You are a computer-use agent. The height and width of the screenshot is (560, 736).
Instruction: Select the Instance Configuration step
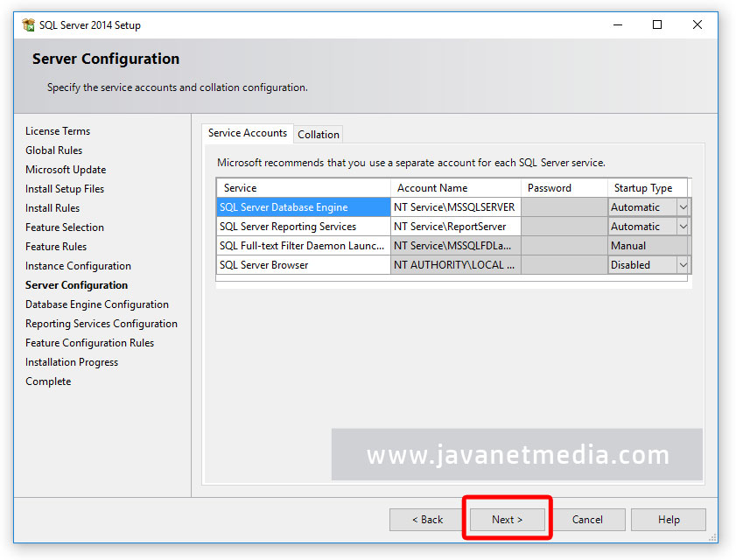tap(77, 265)
